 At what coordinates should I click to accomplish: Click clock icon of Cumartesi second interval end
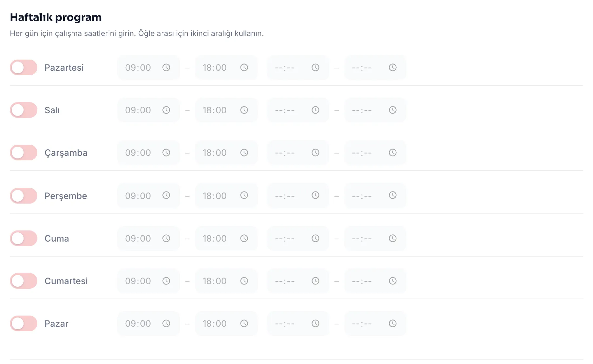[393, 281]
